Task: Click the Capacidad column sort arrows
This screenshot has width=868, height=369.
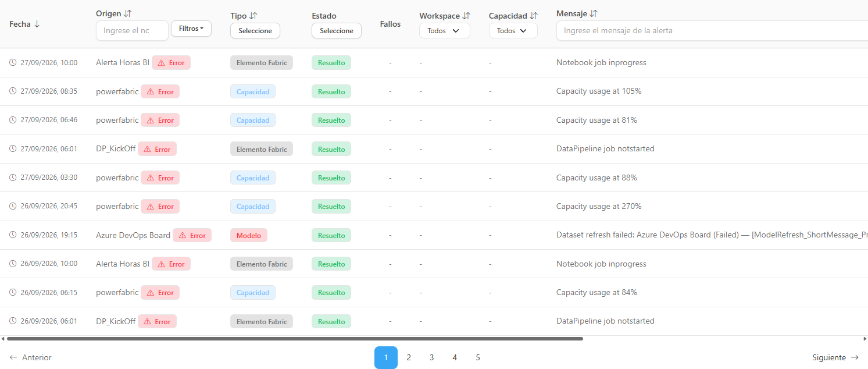Action: [534, 16]
